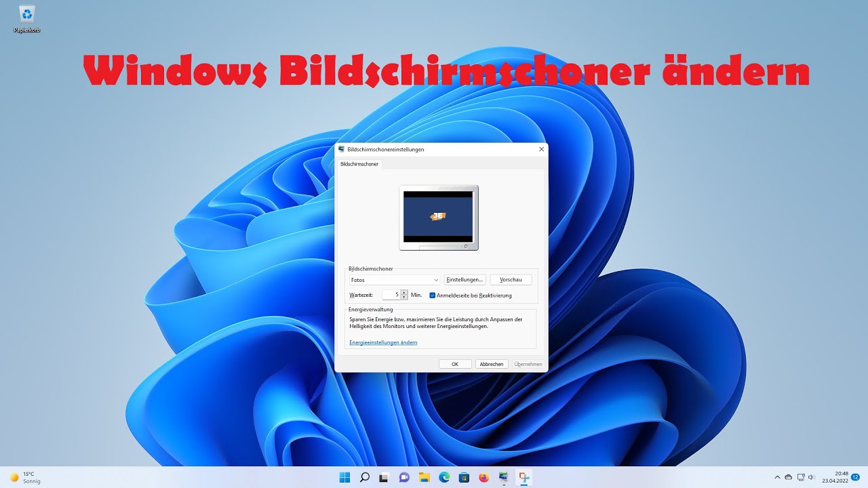This screenshot has height=488, width=868.
Task: Open File Explorer in the taskbar
Action: coord(425,477)
